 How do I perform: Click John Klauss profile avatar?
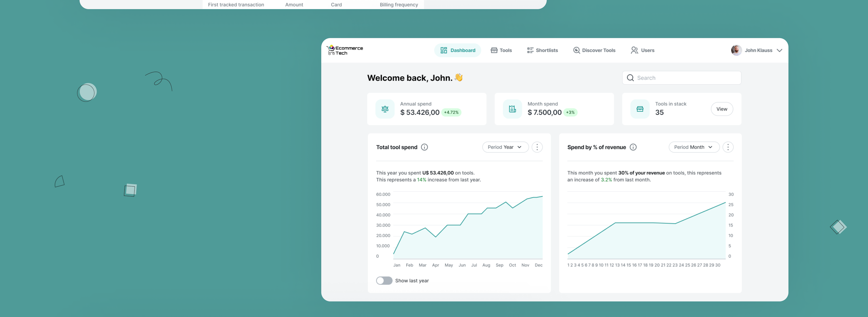click(x=736, y=50)
